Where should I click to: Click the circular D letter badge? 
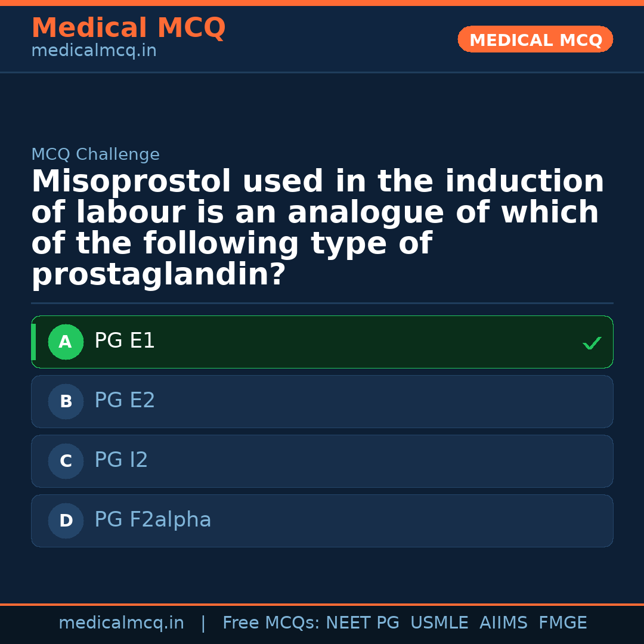point(66,520)
